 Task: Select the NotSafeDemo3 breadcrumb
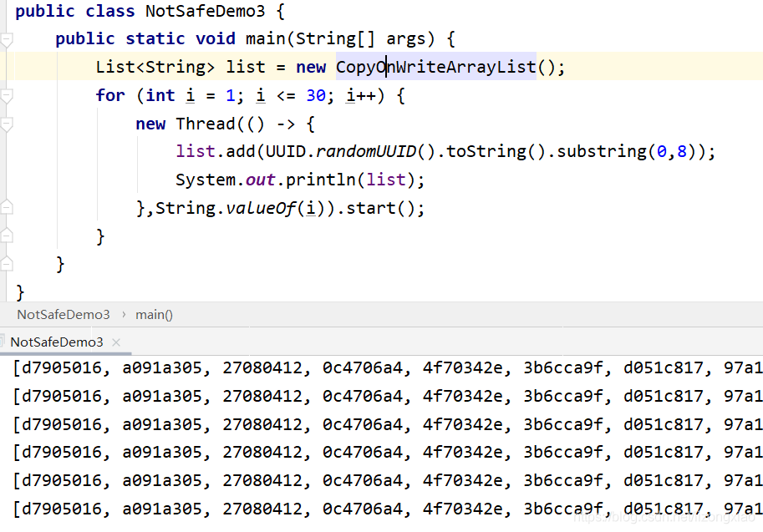64,315
